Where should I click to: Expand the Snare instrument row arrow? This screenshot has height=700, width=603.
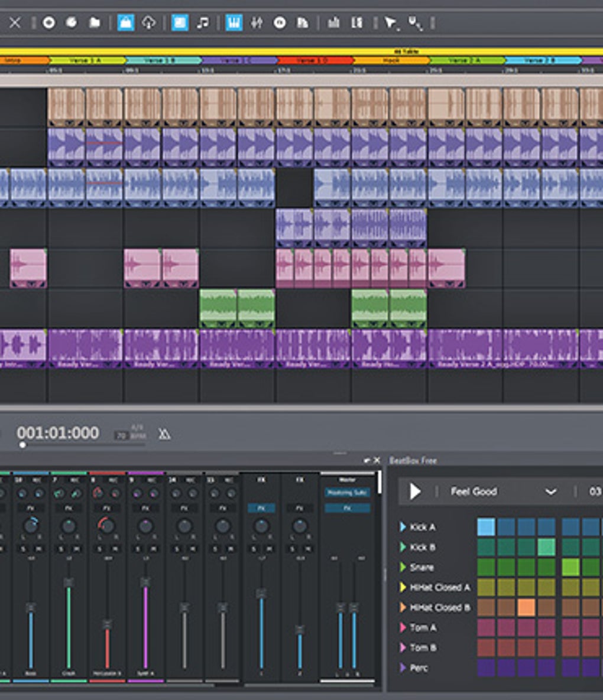tap(403, 567)
